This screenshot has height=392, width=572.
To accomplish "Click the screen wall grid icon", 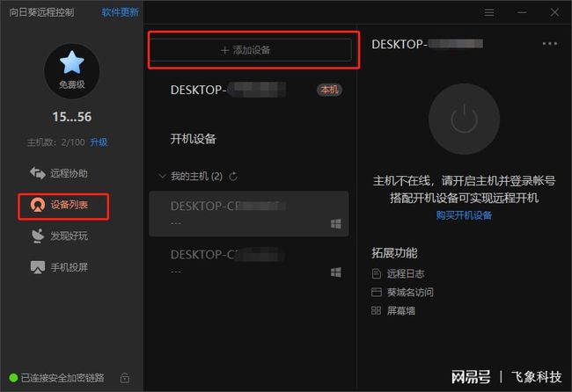I will tap(376, 311).
